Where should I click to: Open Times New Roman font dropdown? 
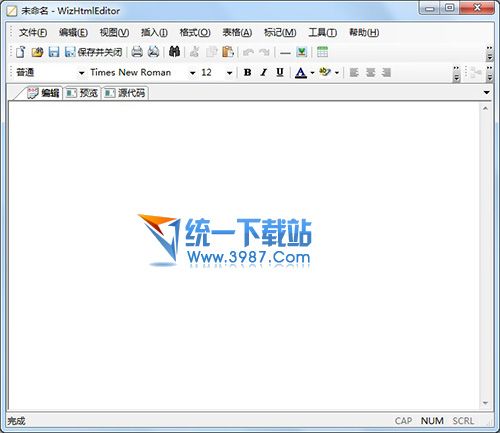192,73
